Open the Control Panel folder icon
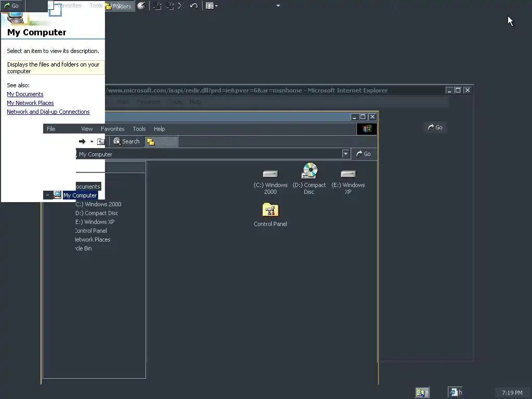 click(x=270, y=215)
